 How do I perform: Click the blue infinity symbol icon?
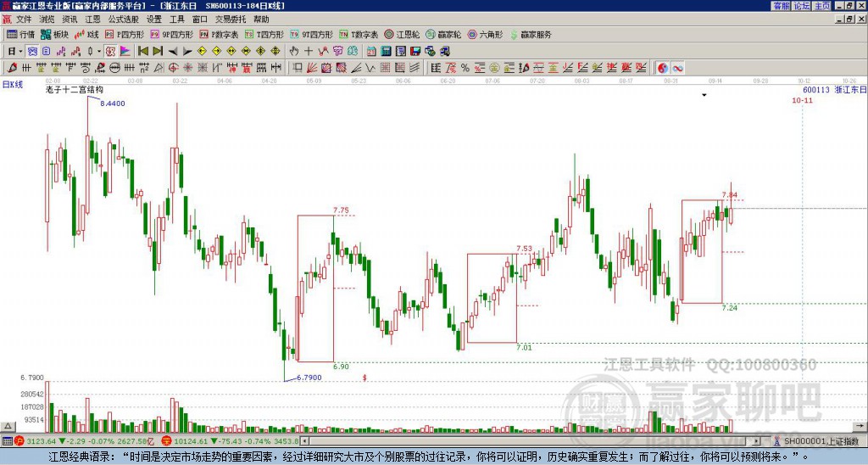pos(677,68)
